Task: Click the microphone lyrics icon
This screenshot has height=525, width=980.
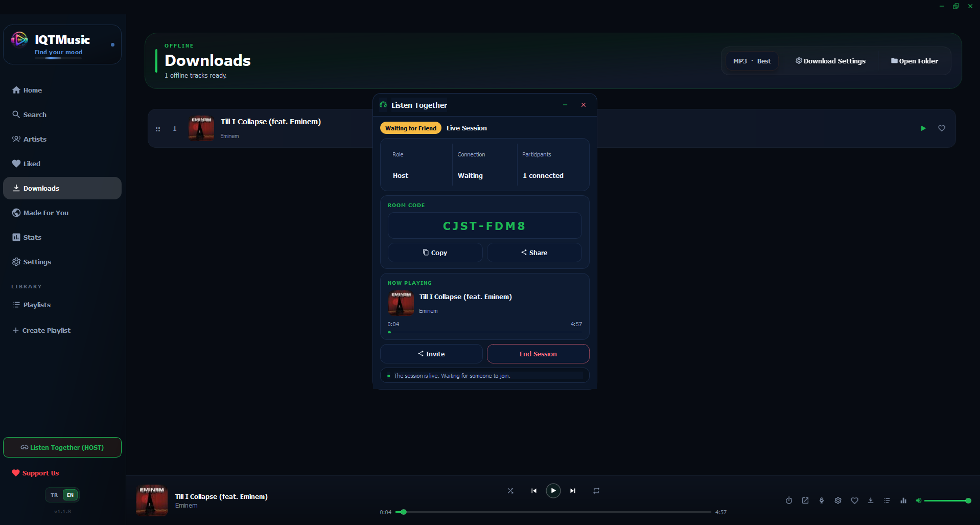Action: 822,500
